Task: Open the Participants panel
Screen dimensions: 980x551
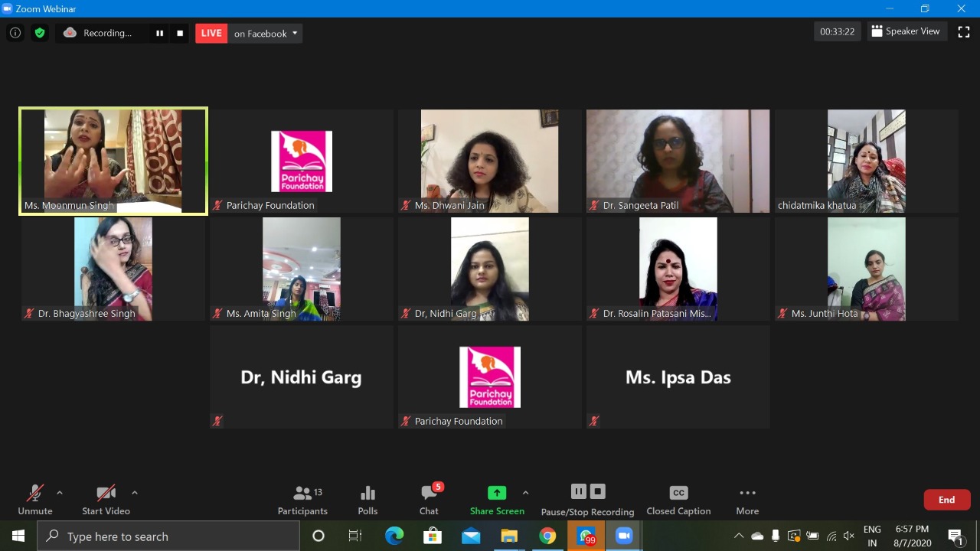Action: point(302,500)
